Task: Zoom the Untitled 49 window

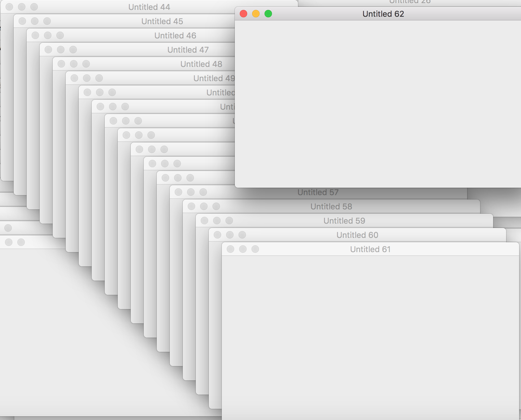Action: [99, 78]
